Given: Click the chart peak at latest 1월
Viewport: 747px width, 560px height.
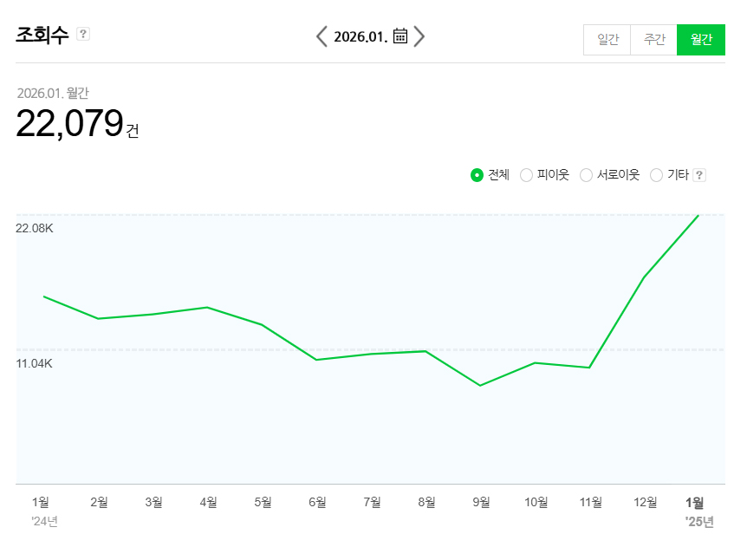Looking at the screenshot, I should (x=698, y=215).
